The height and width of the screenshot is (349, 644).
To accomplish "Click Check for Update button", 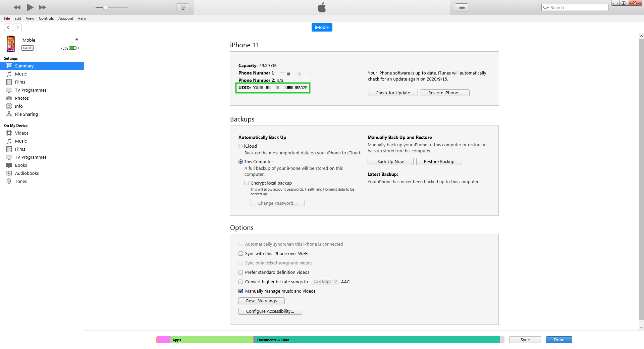I will (x=393, y=93).
